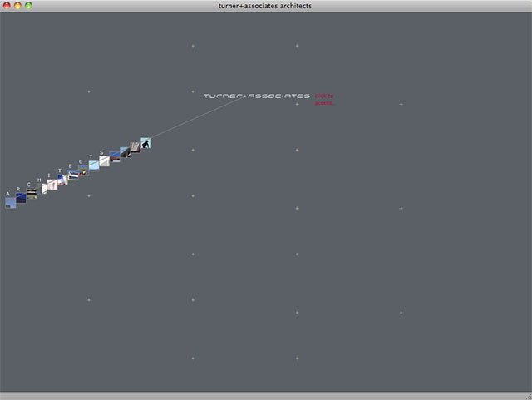Click the white panel thumbnail labeled H
This screenshot has width=532, height=400.
42,189
